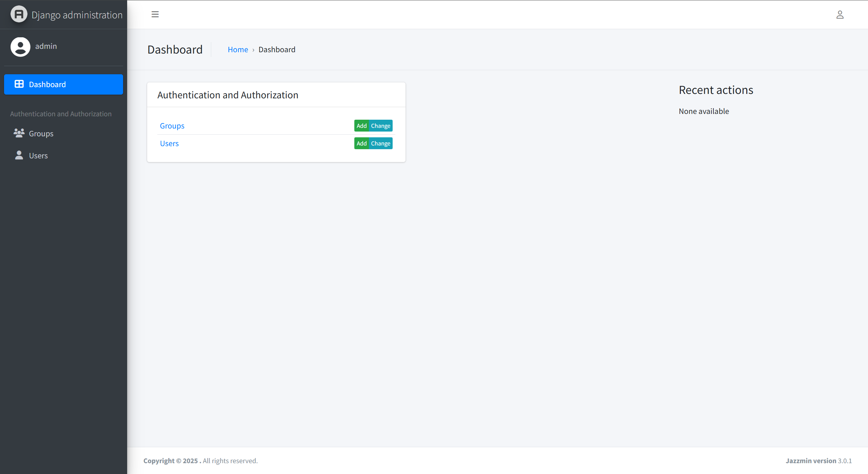Click the None available text
The image size is (868, 474).
click(x=704, y=111)
